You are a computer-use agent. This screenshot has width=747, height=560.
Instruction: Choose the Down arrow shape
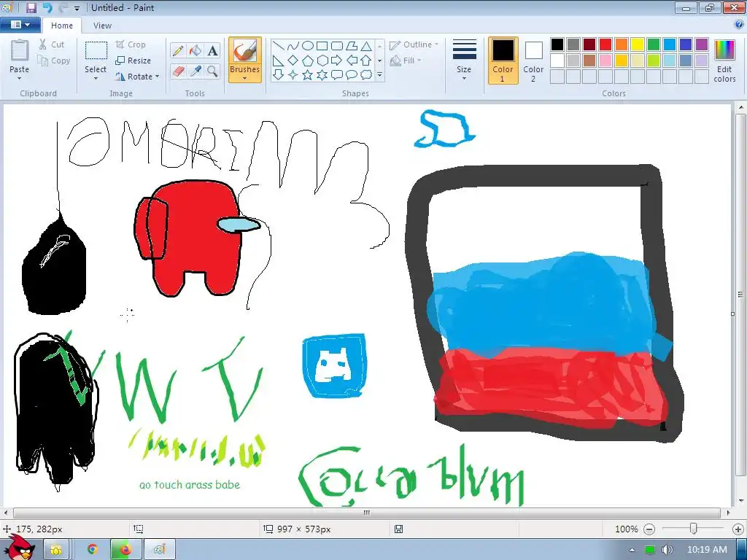(279, 75)
